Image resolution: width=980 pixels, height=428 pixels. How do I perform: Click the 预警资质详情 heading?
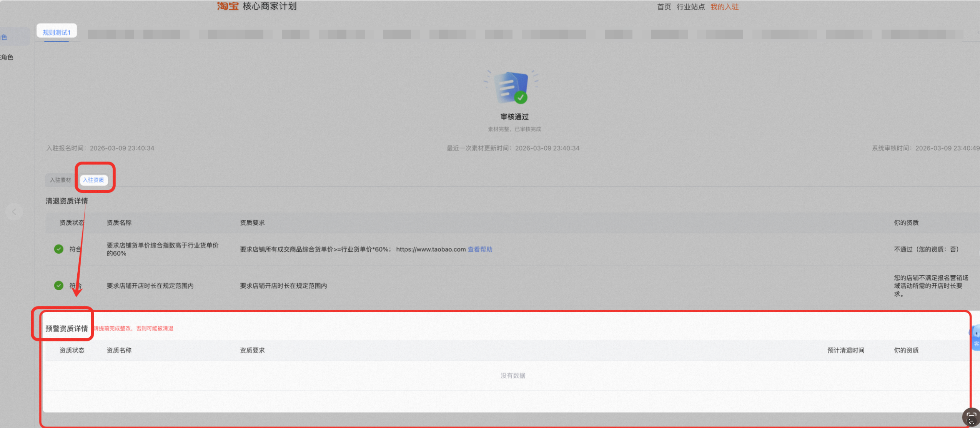67,328
